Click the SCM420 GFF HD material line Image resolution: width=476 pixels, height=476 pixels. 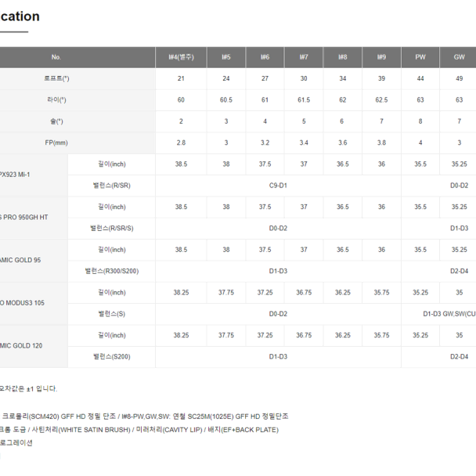point(144,416)
